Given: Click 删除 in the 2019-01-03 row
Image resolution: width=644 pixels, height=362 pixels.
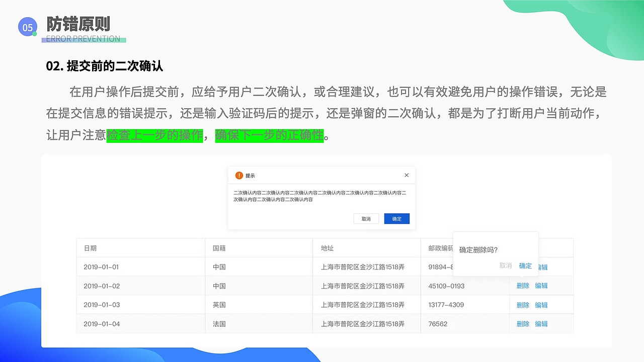Looking at the screenshot, I should (x=523, y=305).
